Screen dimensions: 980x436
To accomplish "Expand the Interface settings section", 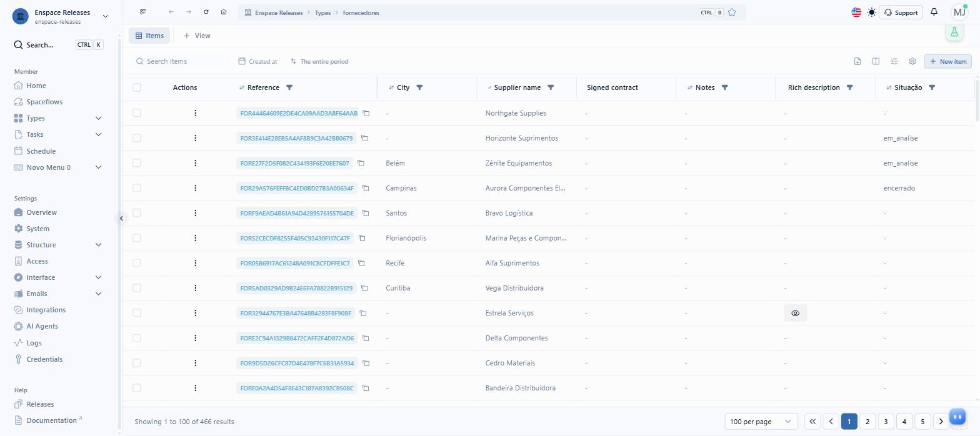I will pyautogui.click(x=98, y=277).
